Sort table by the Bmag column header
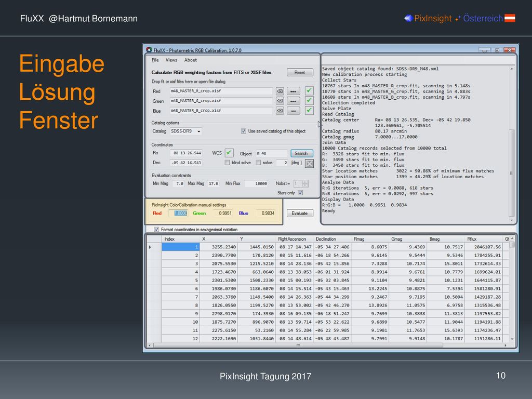 (x=446, y=239)
